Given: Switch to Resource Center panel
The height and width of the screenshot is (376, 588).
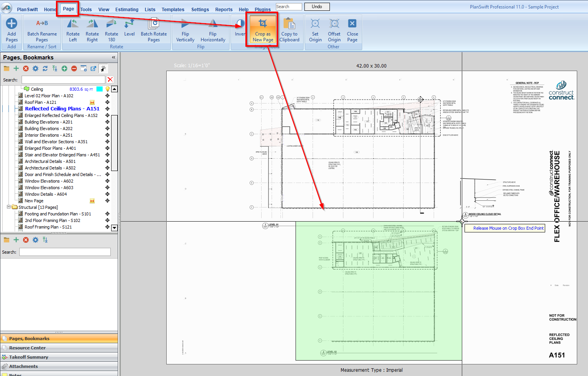Looking at the screenshot, I should point(59,348).
